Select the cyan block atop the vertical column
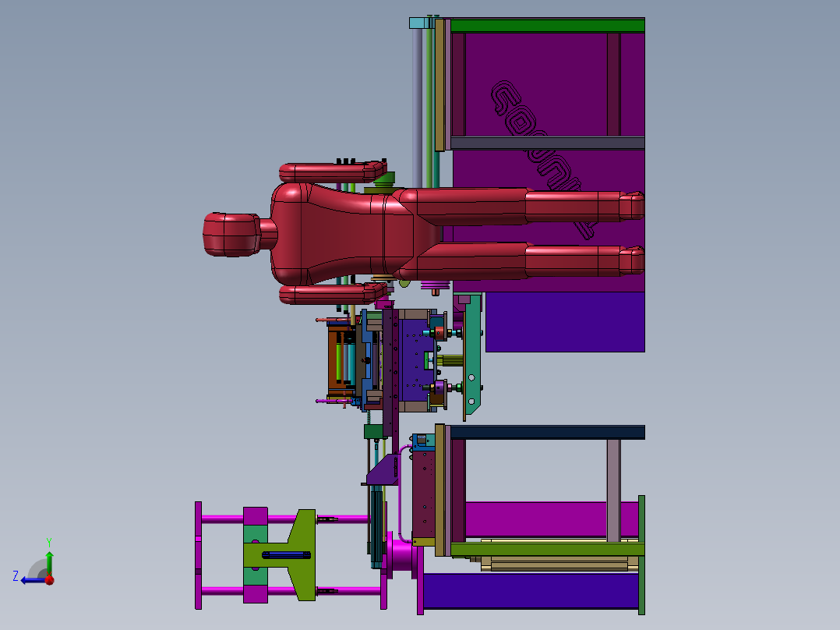This screenshot has width=840, height=630. (419, 23)
